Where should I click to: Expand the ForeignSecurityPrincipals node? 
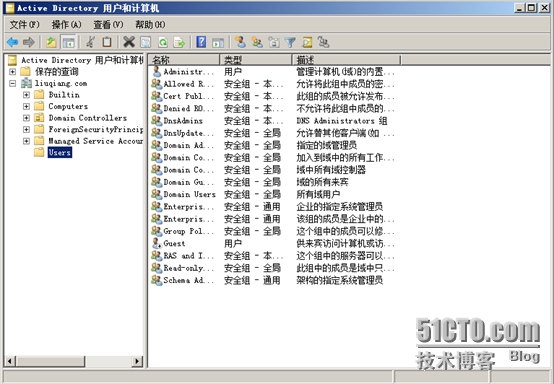[x=26, y=129]
